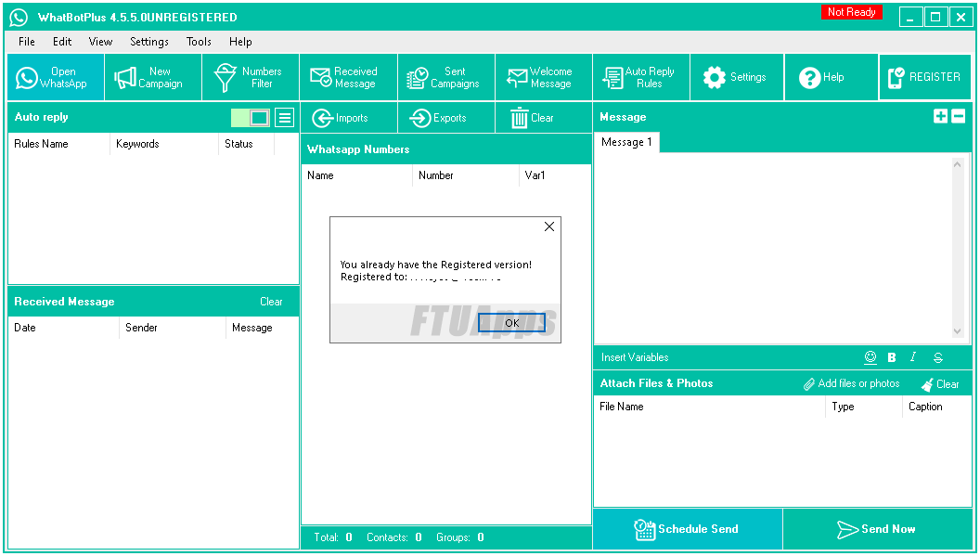Add files or photos attachment

coord(851,384)
